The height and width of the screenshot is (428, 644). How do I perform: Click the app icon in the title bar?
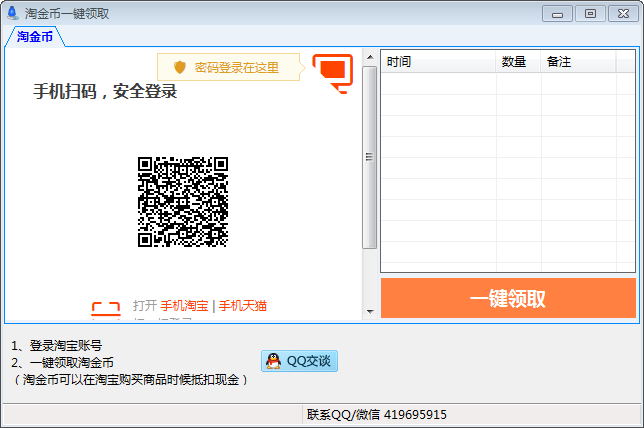13,13
